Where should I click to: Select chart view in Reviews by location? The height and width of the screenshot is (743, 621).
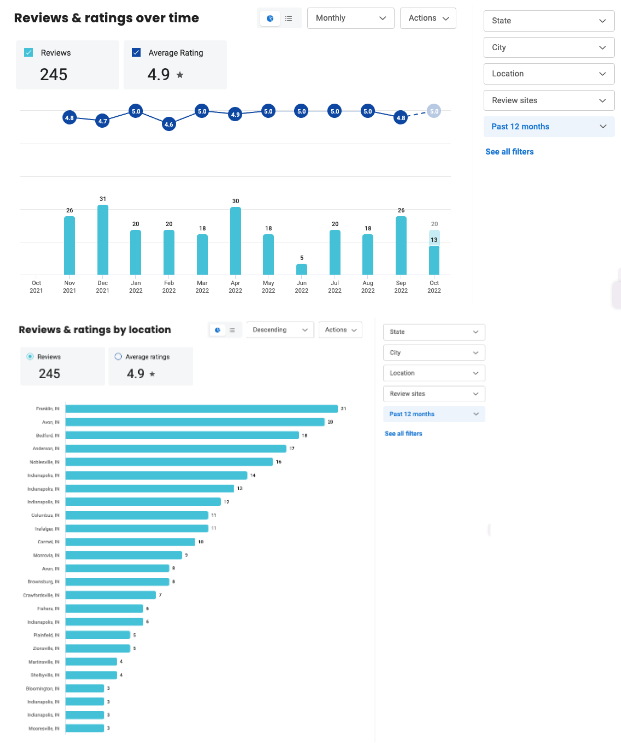click(x=217, y=330)
